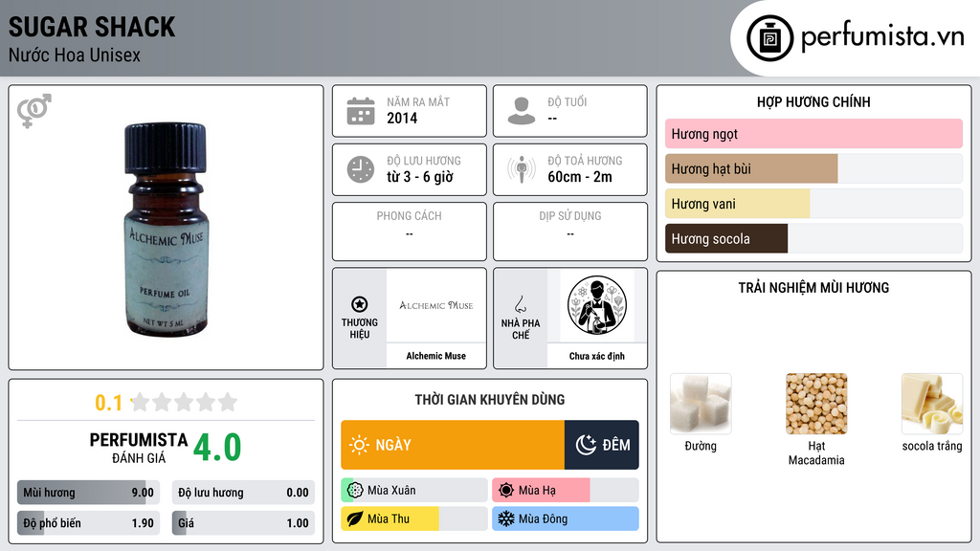Click the green 4.0 Perfumista rating
The image size is (980, 551).
point(217,448)
